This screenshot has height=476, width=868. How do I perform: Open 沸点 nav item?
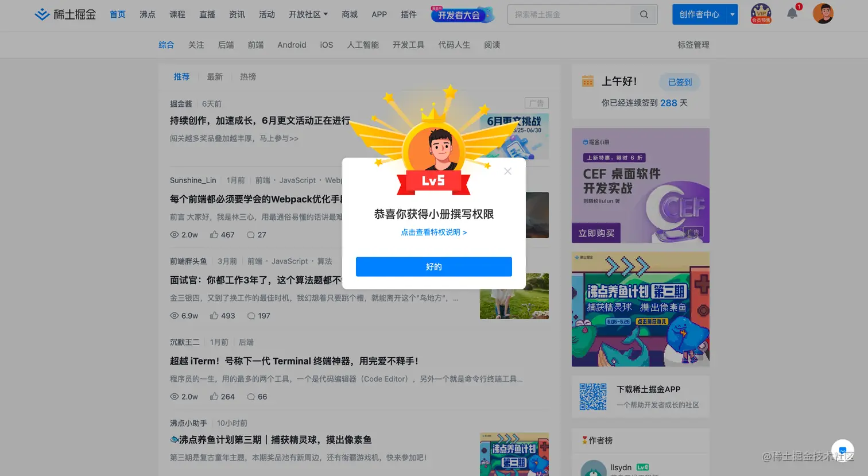click(x=148, y=14)
